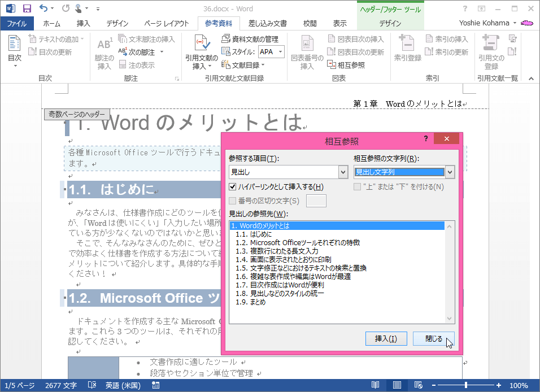The height and width of the screenshot is (392, 540).
Task: Click the read mode view icon in status bar
Action: (x=376, y=385)
